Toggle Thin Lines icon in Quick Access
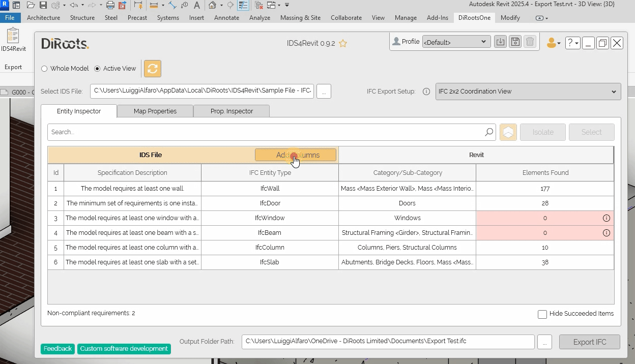This screenshot has height=364, width=635. point(243,5)
